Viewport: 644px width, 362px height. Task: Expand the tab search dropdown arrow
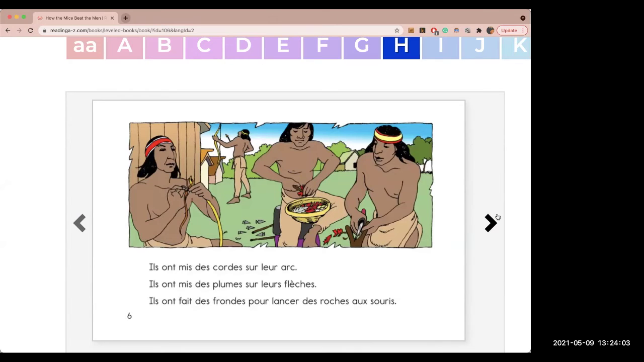523,18
